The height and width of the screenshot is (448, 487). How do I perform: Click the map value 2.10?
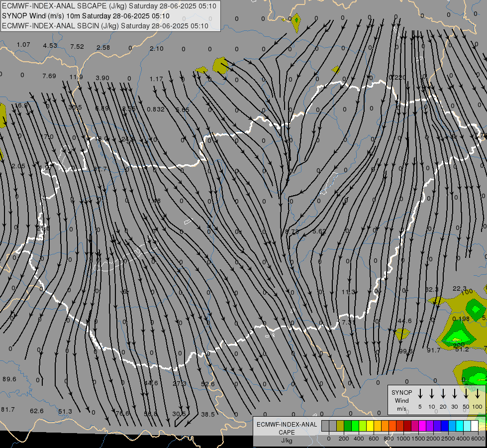(x=157, y=48)
